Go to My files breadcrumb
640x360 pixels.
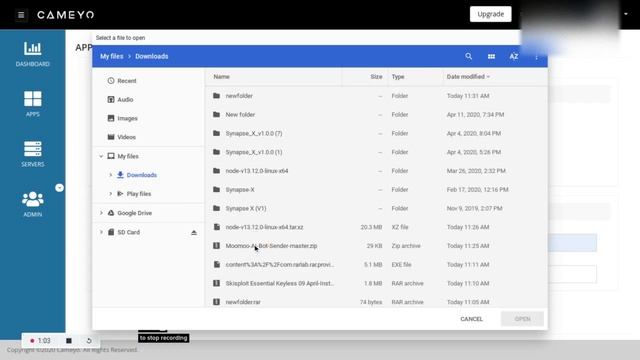pos(111,56)
